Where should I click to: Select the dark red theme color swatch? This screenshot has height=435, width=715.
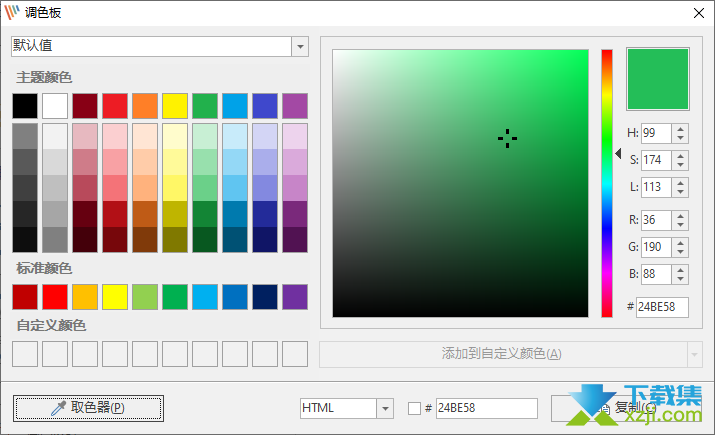click(x=85, y=106)
